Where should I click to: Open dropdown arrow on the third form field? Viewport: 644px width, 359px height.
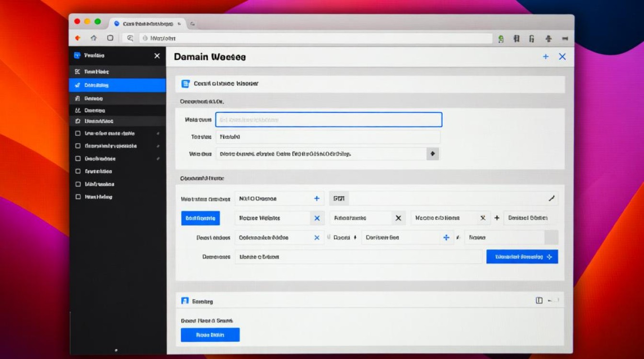[x=433, y=154]
